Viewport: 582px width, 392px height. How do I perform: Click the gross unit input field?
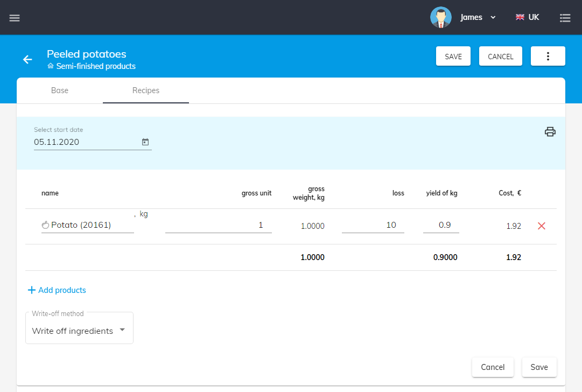click(218, 225)
